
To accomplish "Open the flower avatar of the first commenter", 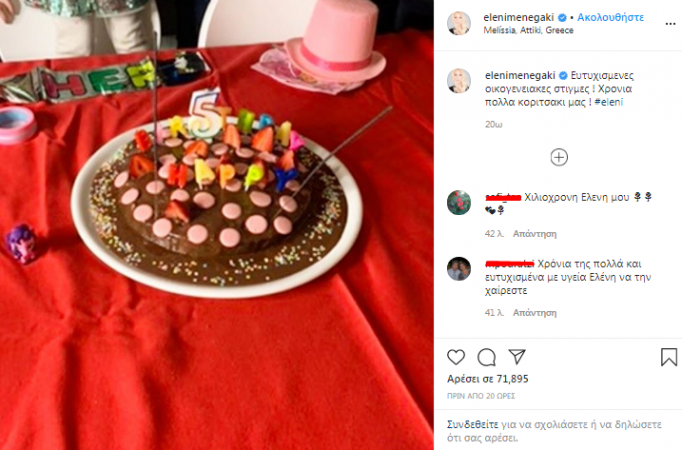I will 459,203.
